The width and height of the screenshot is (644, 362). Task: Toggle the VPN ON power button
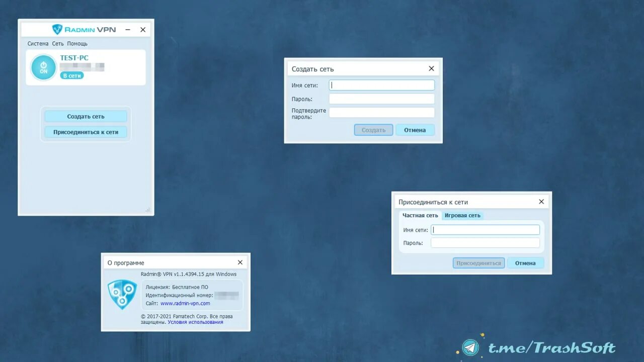(44, 67)
